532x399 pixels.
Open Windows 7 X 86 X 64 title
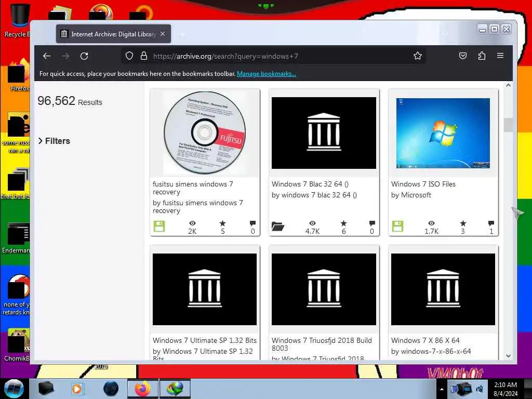pos(425,340)
